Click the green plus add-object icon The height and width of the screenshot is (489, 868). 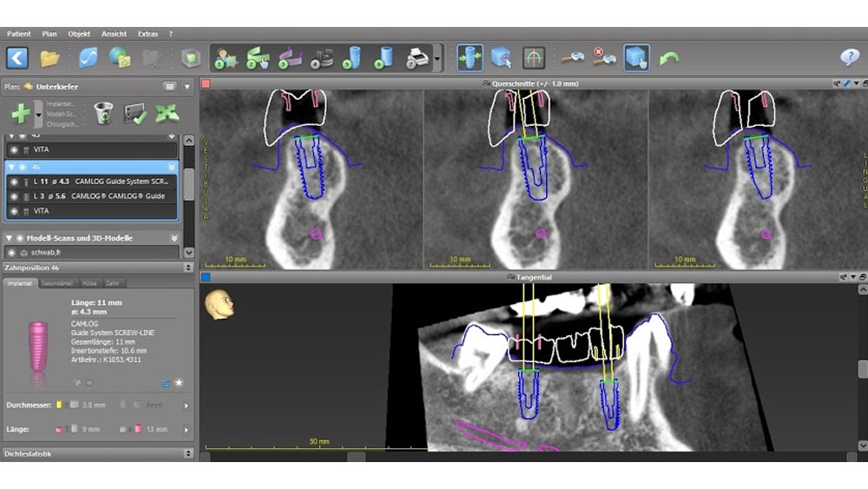coord(20,113)
